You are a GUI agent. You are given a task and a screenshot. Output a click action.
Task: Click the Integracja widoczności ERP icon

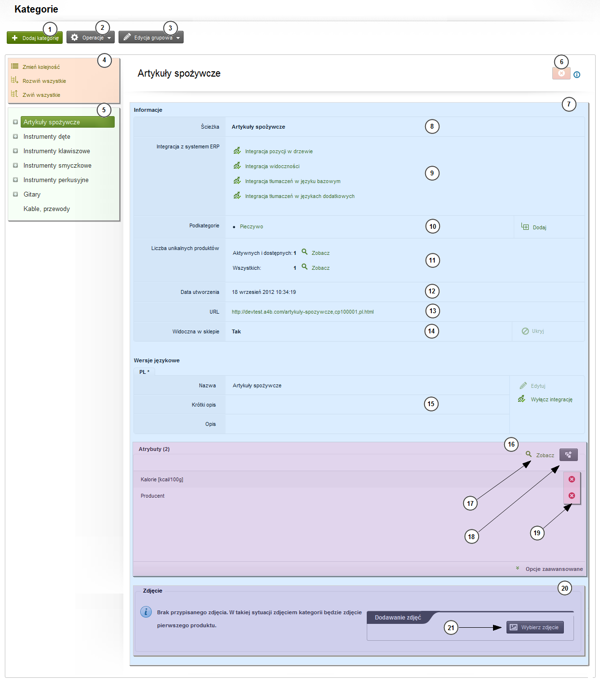(x=237, y=166)
